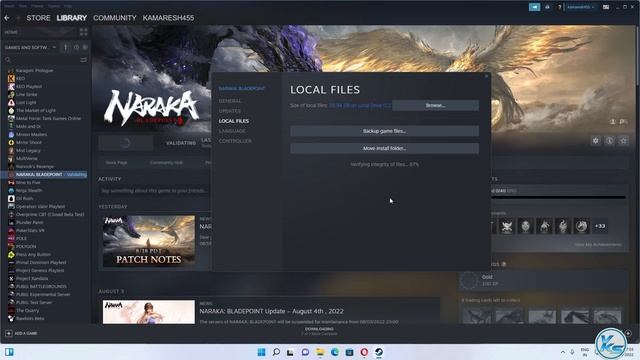The image size is (640, 360).
Task: Open the CONTROLLER properties tab
Action: pos(235,141)
